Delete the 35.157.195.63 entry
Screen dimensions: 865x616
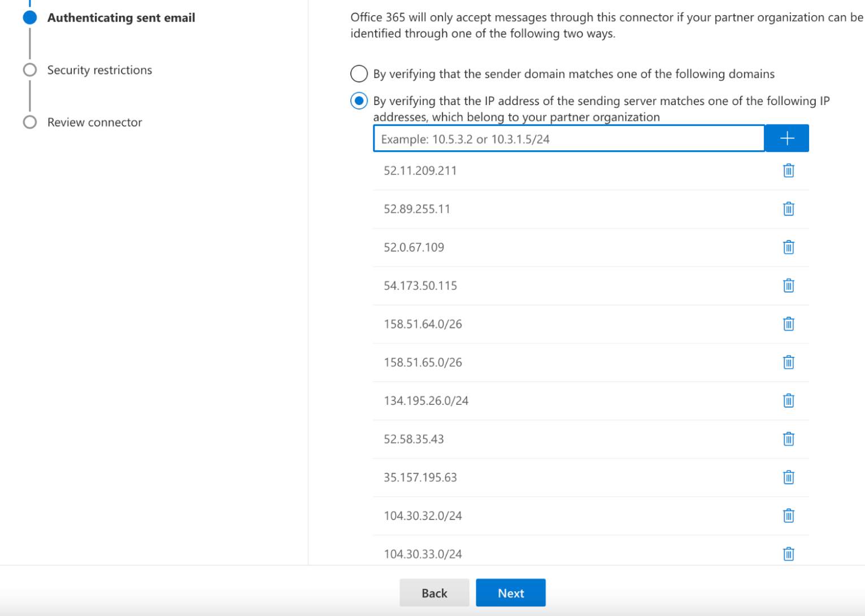[788, 477]
